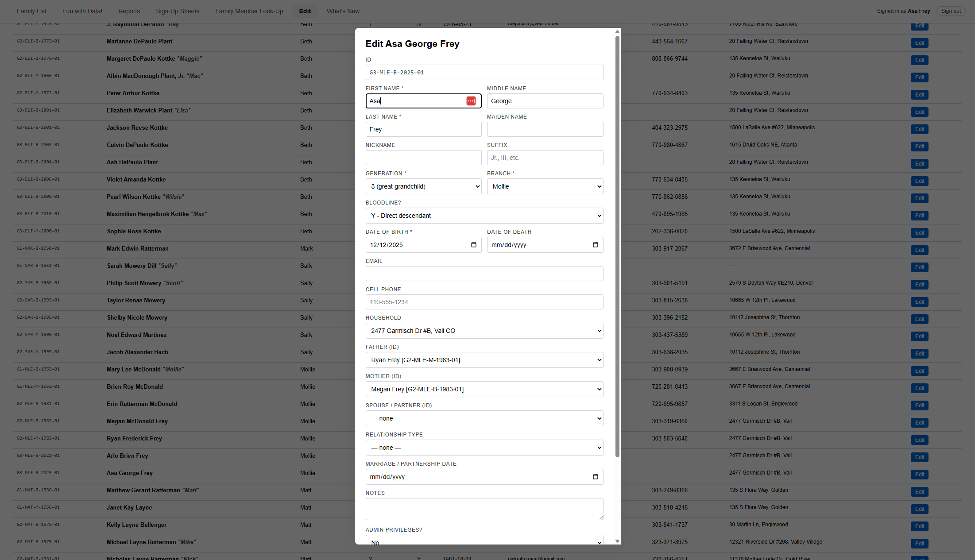Switch to the Reports tab
This screenshot has width=975, height=560.
coord(129,11)
